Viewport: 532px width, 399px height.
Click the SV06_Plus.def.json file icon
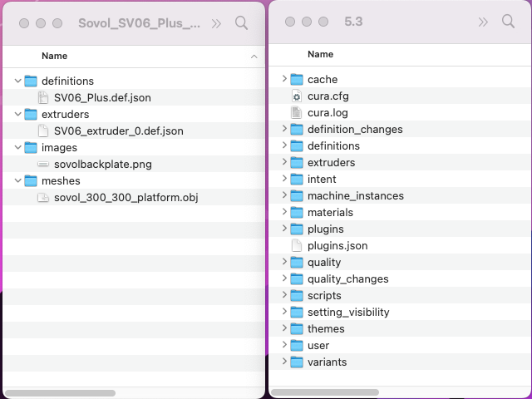click(x=42, y=98)
